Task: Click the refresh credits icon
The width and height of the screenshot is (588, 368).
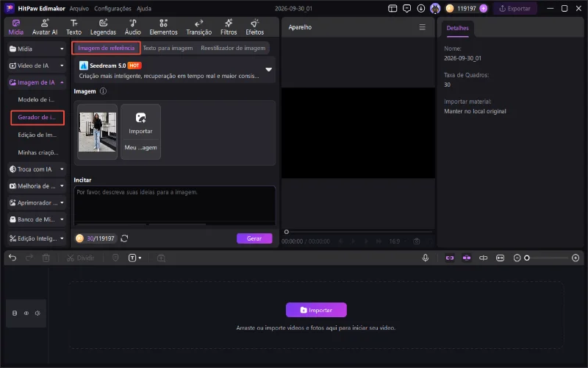Action: coord(124,238)
